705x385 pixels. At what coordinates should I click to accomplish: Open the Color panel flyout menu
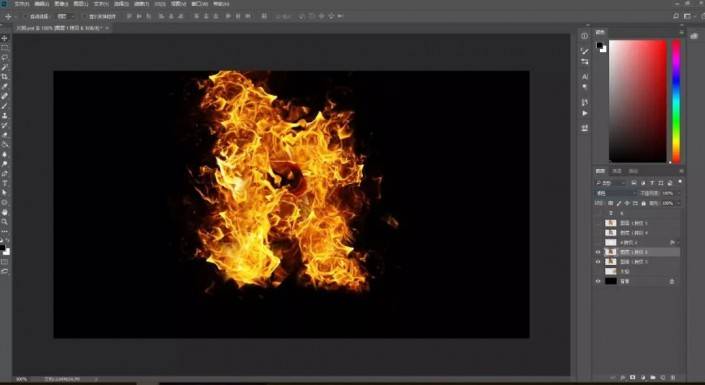(682, 32)
